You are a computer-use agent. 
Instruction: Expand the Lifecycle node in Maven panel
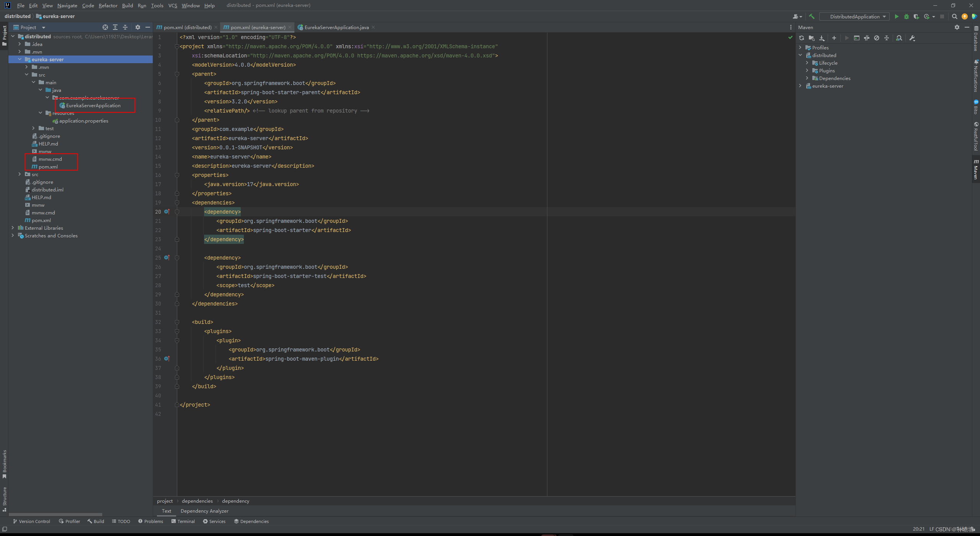pyautogui.click(x=807, y=63)
